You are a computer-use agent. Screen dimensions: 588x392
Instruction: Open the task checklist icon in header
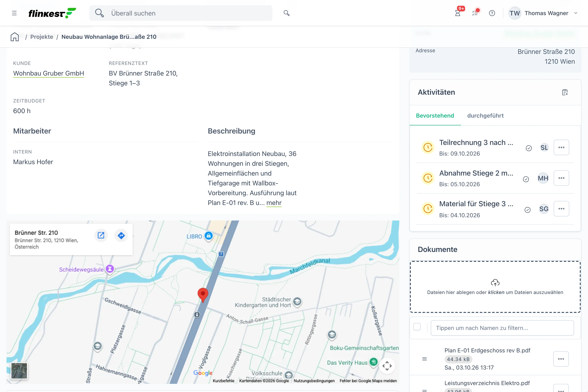pos(475,13)
